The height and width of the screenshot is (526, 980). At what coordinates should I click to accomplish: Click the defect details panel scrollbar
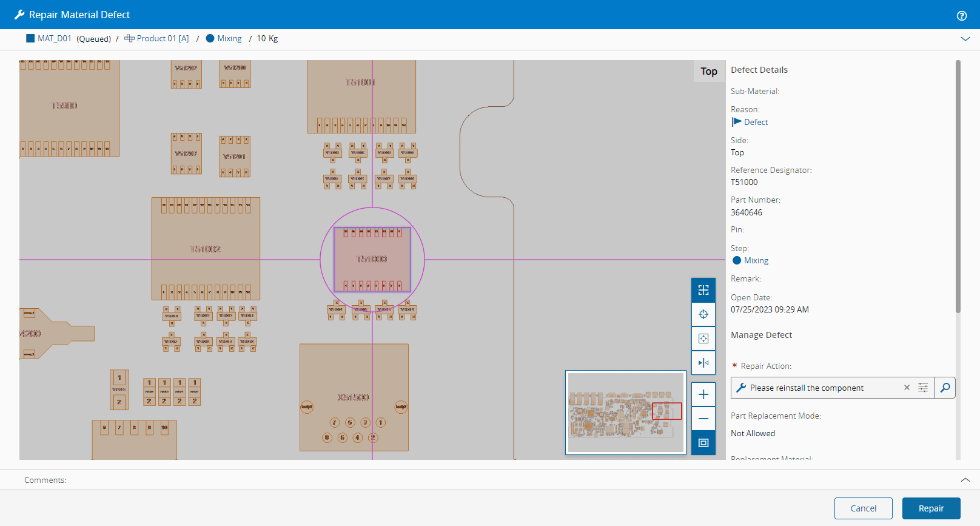pos(958,186)
